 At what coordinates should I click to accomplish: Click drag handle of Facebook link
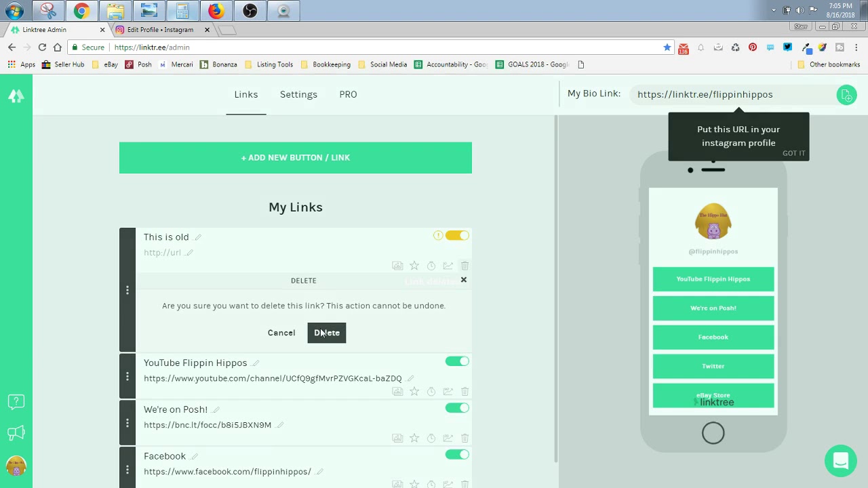pos(127,469)
